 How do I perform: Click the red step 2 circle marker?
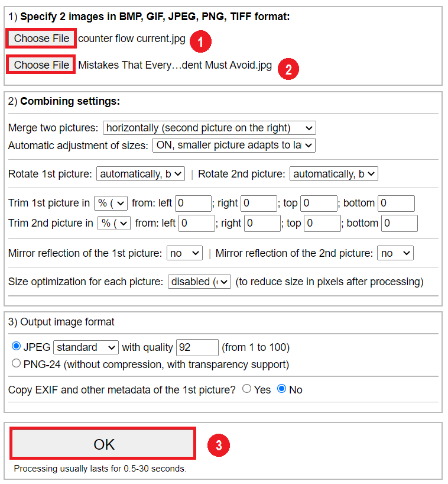pos(288,69)
